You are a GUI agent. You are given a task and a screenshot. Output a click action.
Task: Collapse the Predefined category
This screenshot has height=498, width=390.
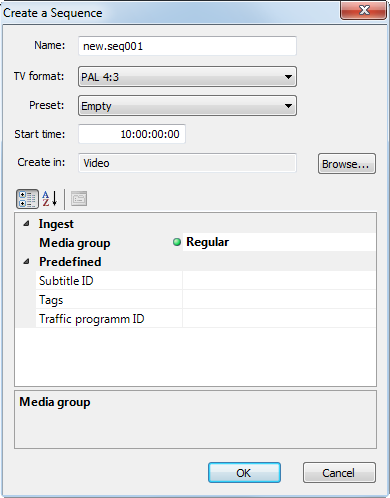click(x=26, y=262)
